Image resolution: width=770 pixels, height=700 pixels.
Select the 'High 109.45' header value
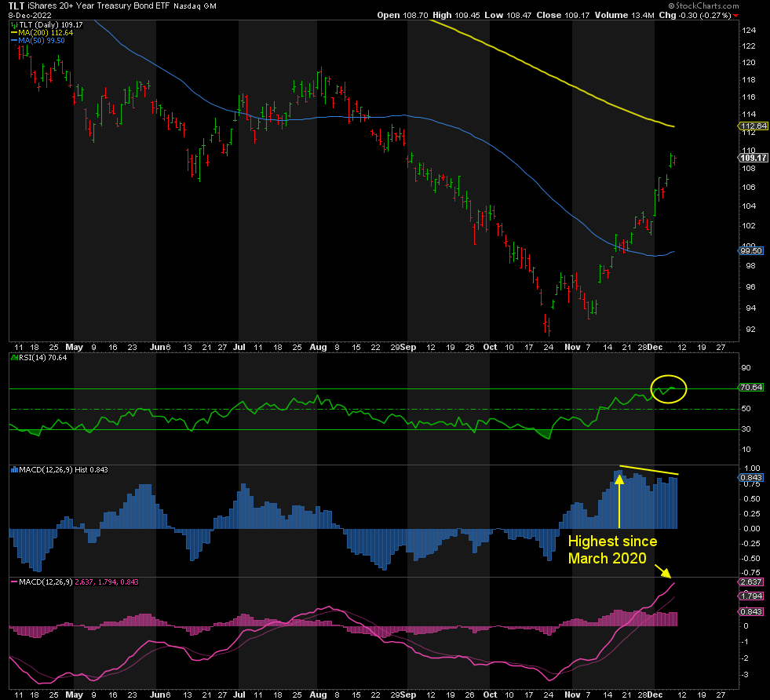(x=456, y=15)
